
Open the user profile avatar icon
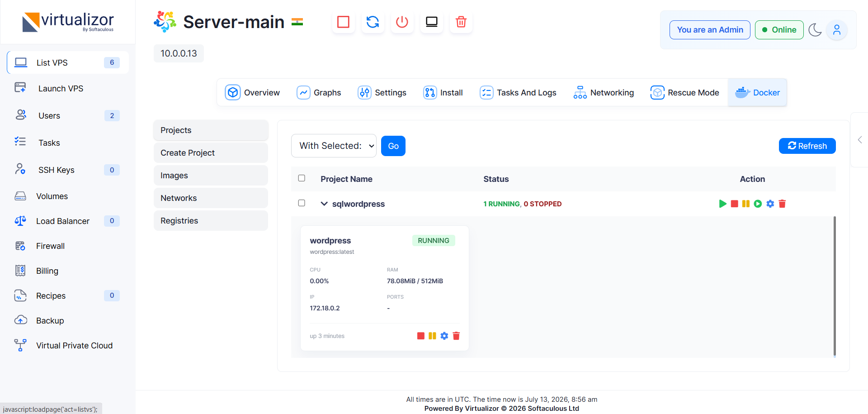click(x=837, y=30)
